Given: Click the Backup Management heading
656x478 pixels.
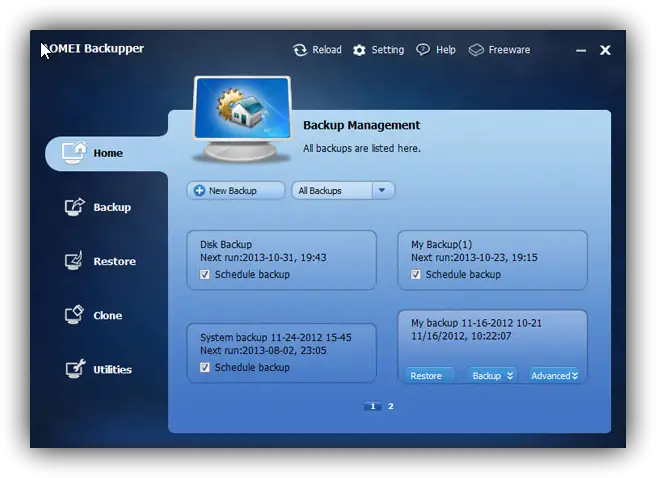Looking at the screenshot, I should point(361,125).
